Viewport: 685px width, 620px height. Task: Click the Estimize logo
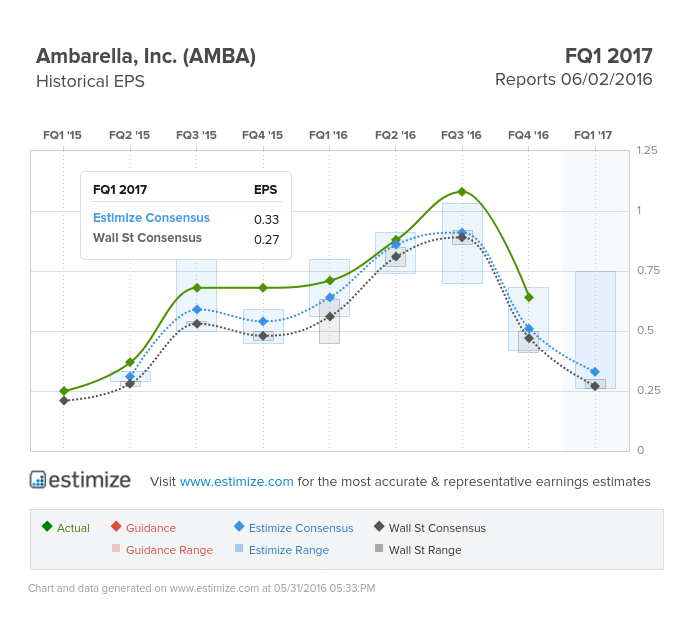pyautogui.click(x=80, y=480)
